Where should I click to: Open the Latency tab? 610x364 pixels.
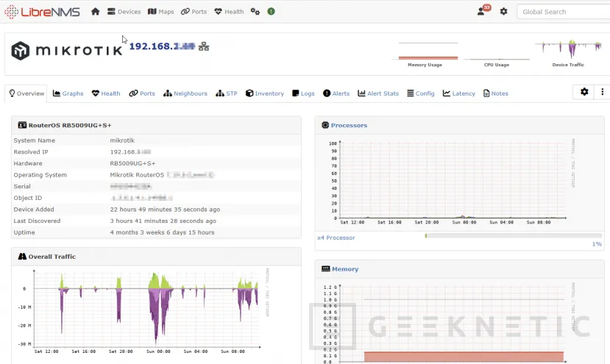(x=459, y=93)
